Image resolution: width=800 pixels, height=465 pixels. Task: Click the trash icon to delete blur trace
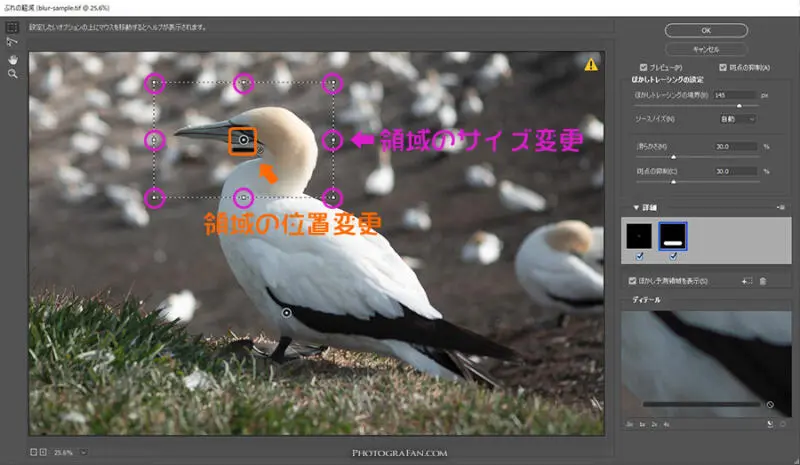tap(763, 281)
